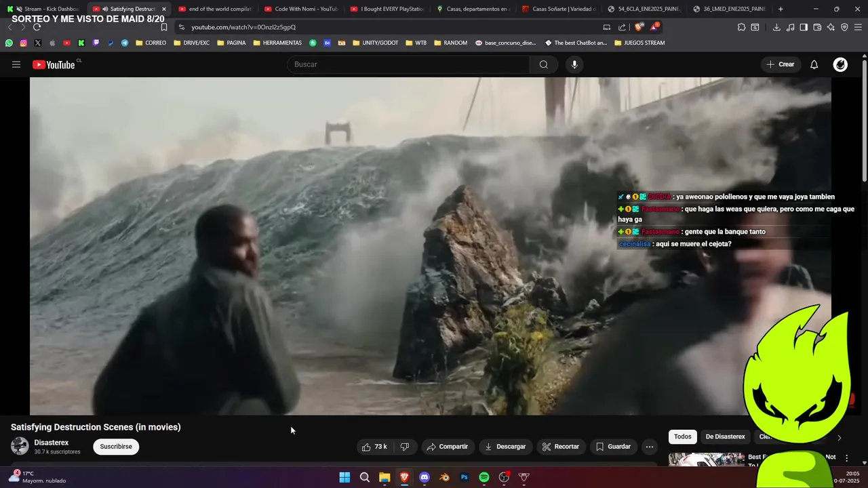The image size is (868, 488).
Task: Open Spotify from the taskbar
Action: (484, 477)
